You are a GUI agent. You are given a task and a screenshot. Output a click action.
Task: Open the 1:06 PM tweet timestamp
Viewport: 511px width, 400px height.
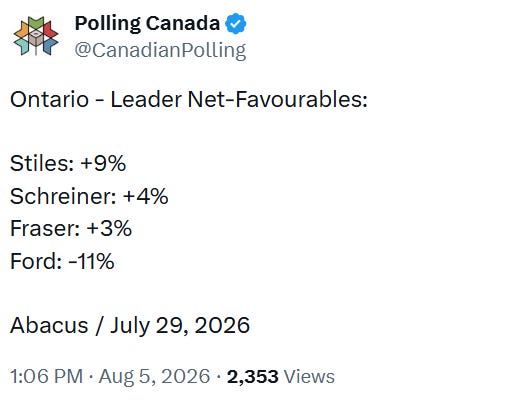[x=46, y=376]
